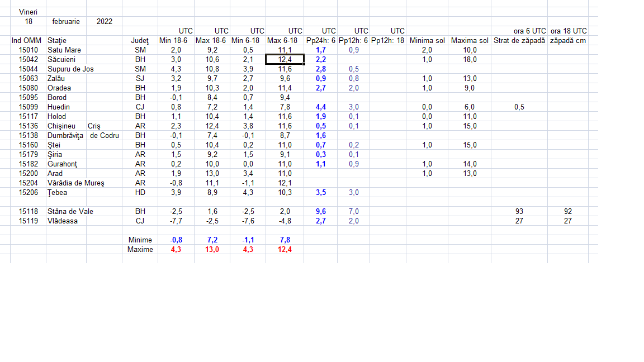Click the 'Judeţ' column header
This screenshot has width=644, height=362.
click(x=140, y=40)
